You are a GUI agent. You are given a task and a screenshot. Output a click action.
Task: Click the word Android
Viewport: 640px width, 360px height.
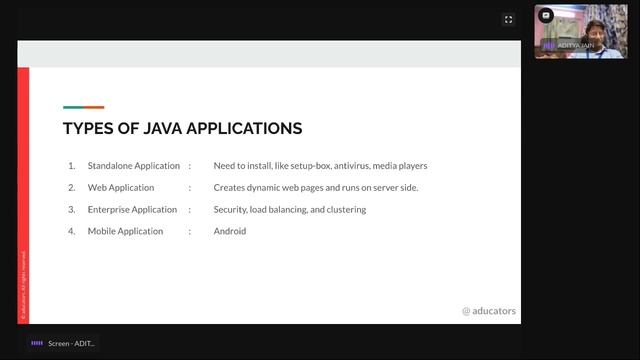230,231
